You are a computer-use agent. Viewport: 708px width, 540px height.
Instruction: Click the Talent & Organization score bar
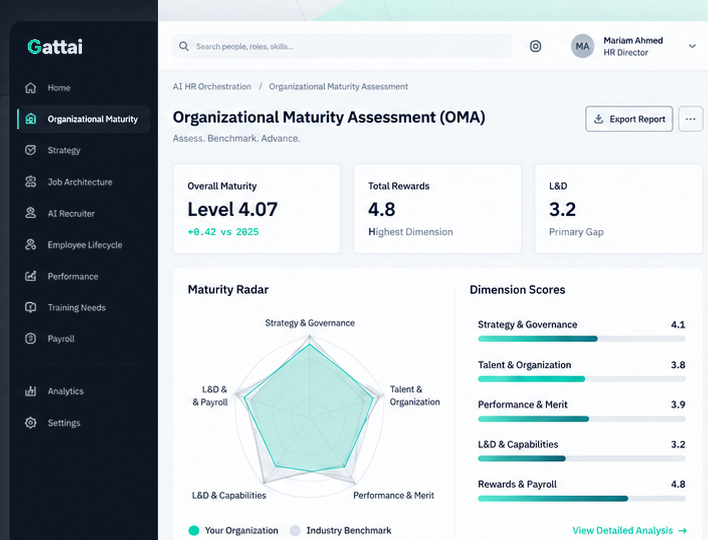pyautogui.click(x=582, y=379)
